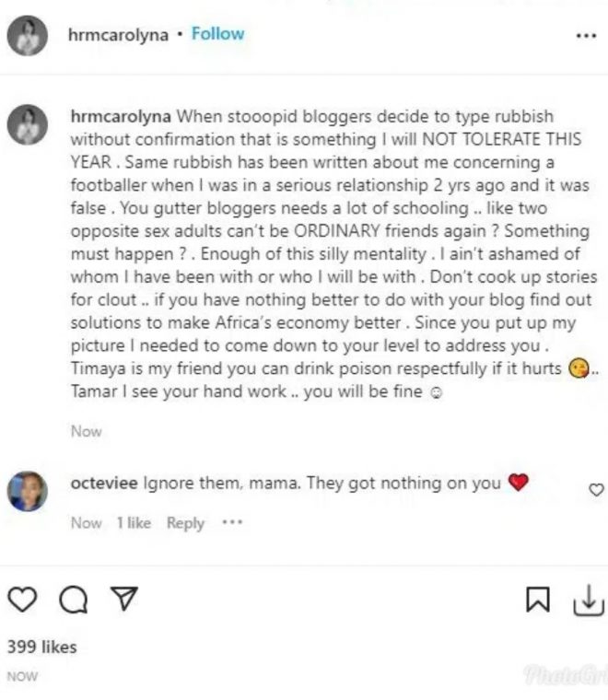608x700 pixels.
Task: View the list of 399 likes
Action: [41, 647]
